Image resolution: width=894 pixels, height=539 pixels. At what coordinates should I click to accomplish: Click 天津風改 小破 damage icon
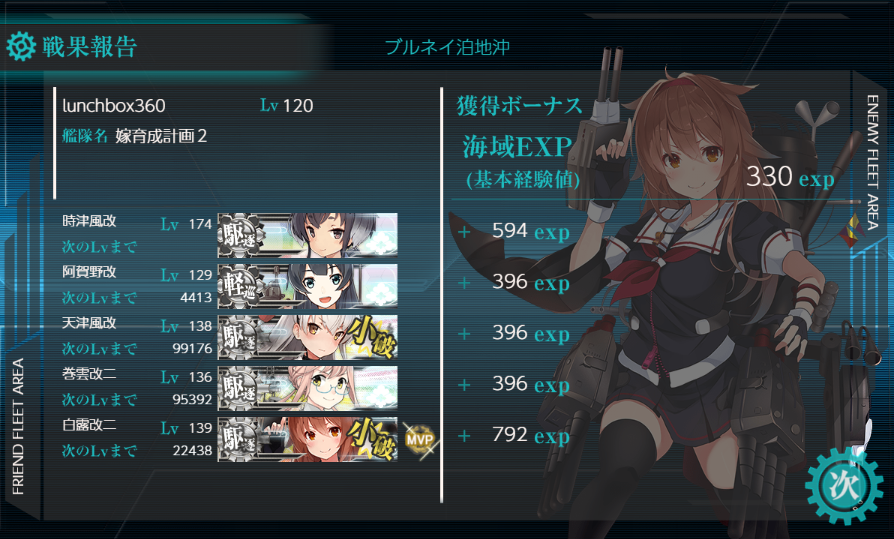[x=373, y=337]
